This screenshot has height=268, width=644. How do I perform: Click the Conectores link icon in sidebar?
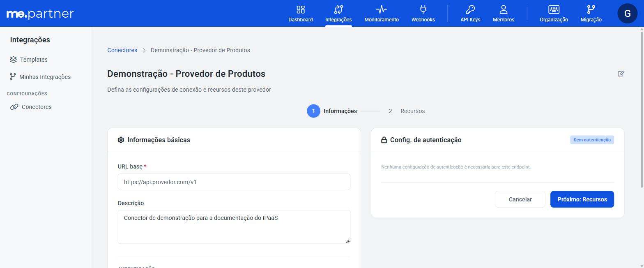click(14, 107)
